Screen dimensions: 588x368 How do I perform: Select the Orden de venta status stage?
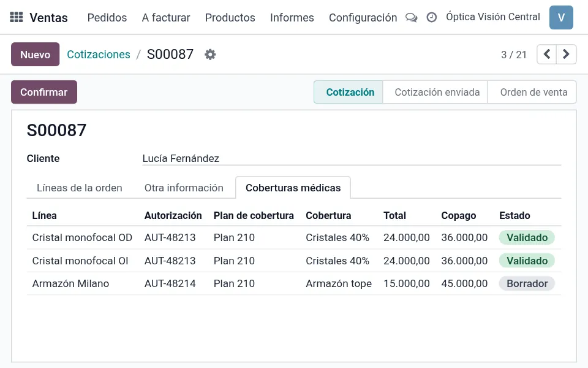(x=533, y=92)
